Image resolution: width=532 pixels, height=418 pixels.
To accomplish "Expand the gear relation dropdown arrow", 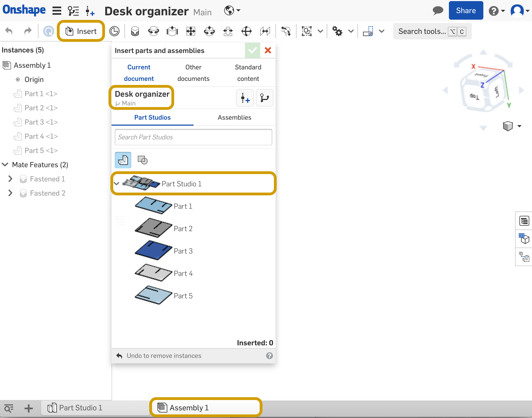I will (351, 31).
